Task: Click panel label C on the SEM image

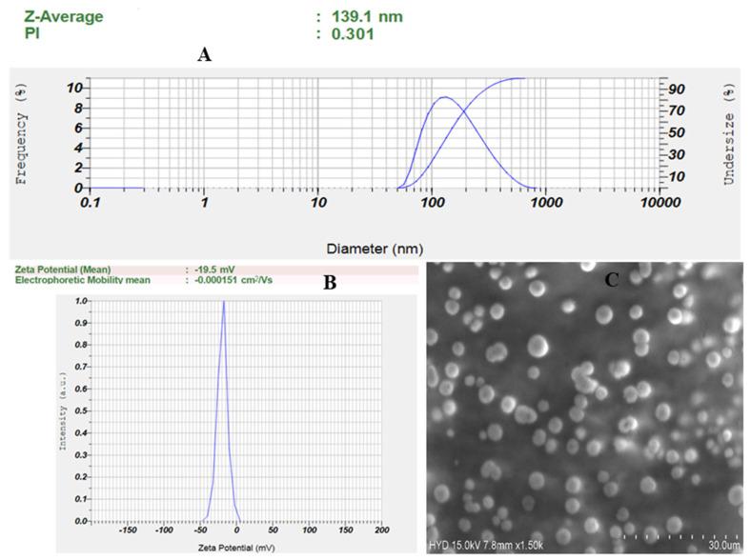Action: click(x=612, y=280)
